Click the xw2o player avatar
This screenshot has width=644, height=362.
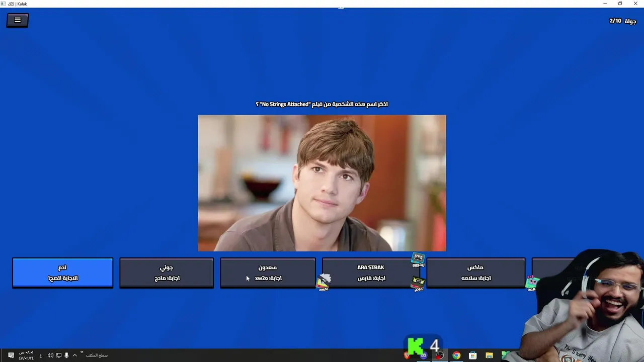click(x=324, y=283)
